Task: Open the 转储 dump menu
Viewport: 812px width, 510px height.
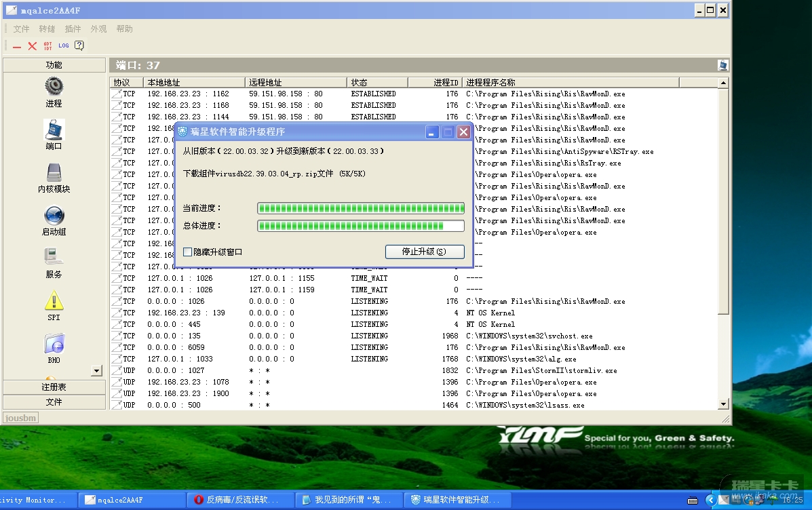Action: point(47,29)
